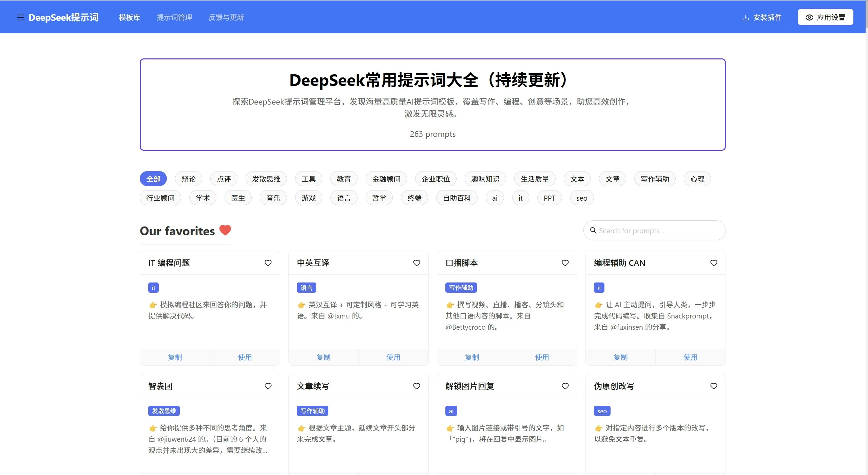Favorite the IT 编程问题 card heart
This screenshot has height=475, width=868.
[268, 263]
